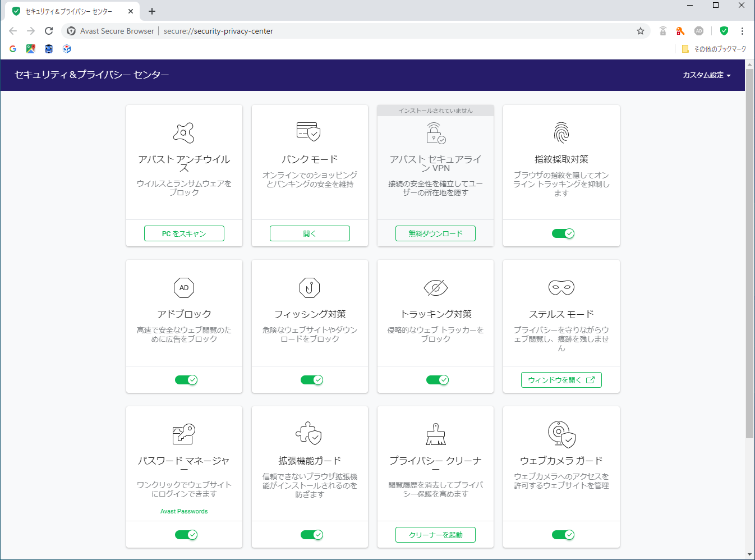
Task: Click the PC をスキャン button
Action: point(184,233)
